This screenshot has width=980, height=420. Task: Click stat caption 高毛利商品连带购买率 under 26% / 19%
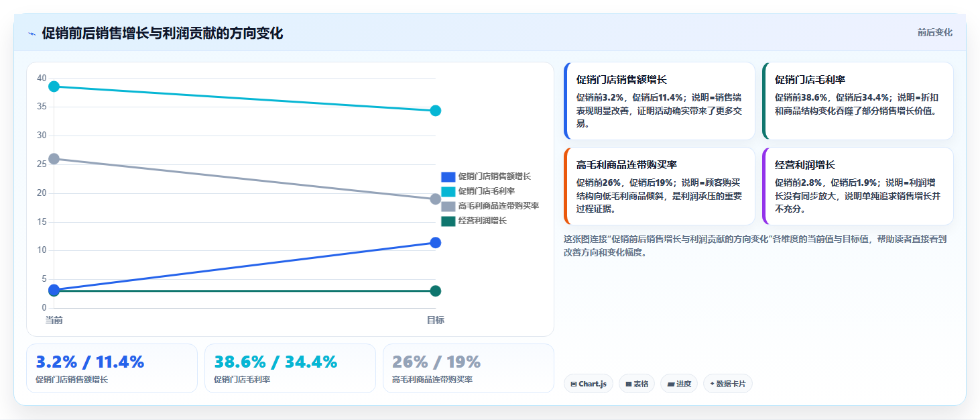(432, 380)
